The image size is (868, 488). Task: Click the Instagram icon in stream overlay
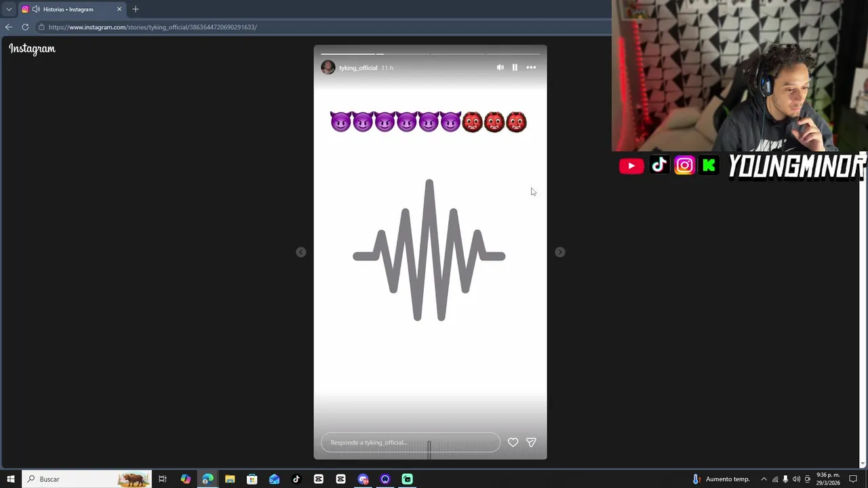(684, 165)
